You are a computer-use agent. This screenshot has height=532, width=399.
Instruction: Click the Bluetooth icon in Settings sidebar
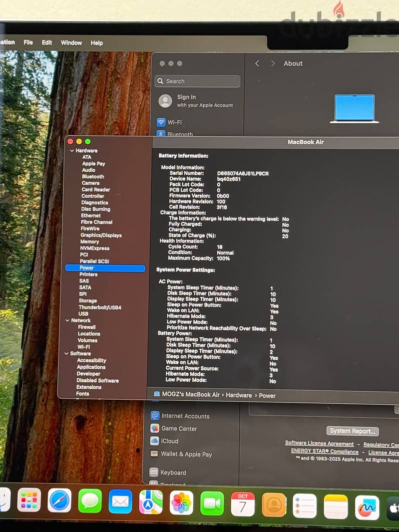(161, 133)
